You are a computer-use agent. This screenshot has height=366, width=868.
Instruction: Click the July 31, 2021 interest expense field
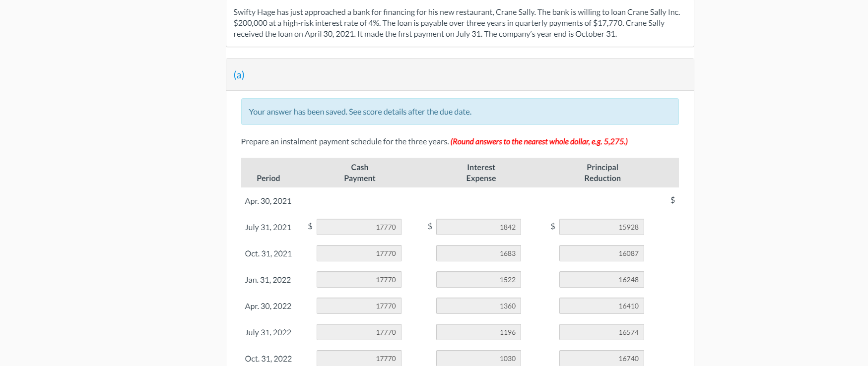478,227
